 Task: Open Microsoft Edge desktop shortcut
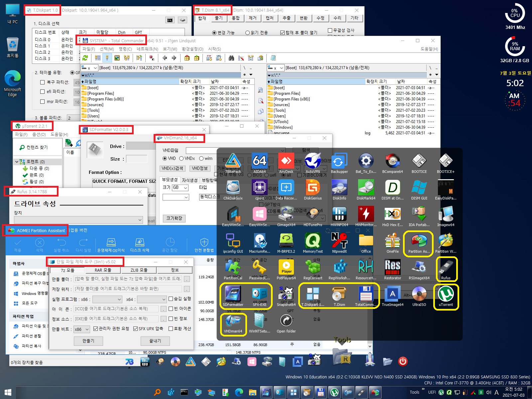click(13, 83)
